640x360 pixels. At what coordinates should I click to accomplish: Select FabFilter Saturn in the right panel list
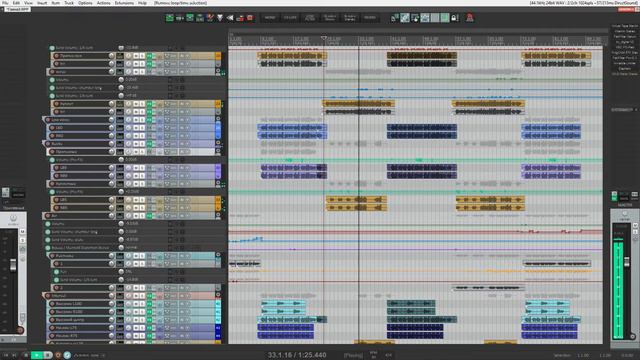(625, 36)
